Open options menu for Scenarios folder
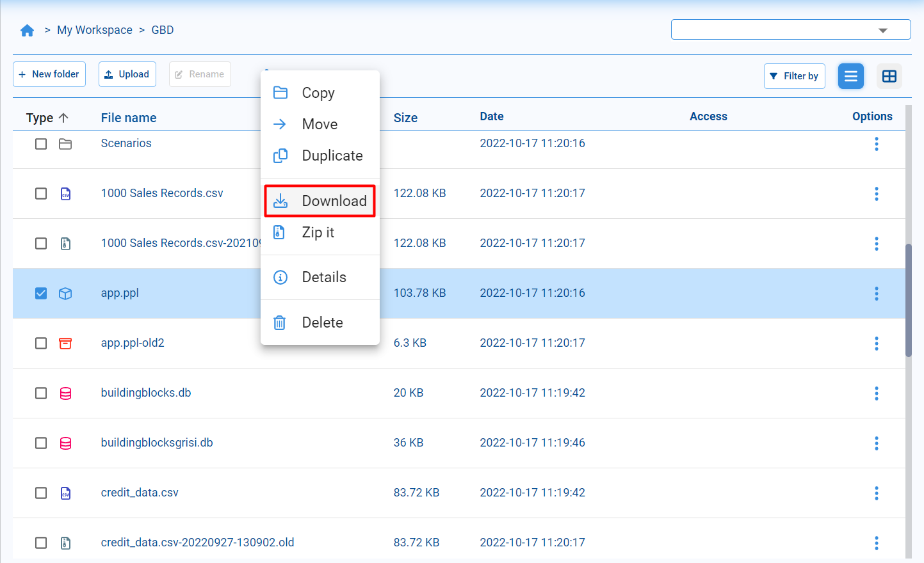This screenshot has width=924, height=563. point(876,144)
